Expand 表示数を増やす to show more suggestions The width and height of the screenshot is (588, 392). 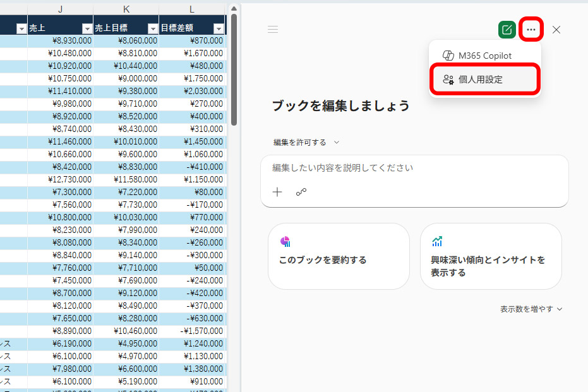pyautogui.click(x=531, y=309)
